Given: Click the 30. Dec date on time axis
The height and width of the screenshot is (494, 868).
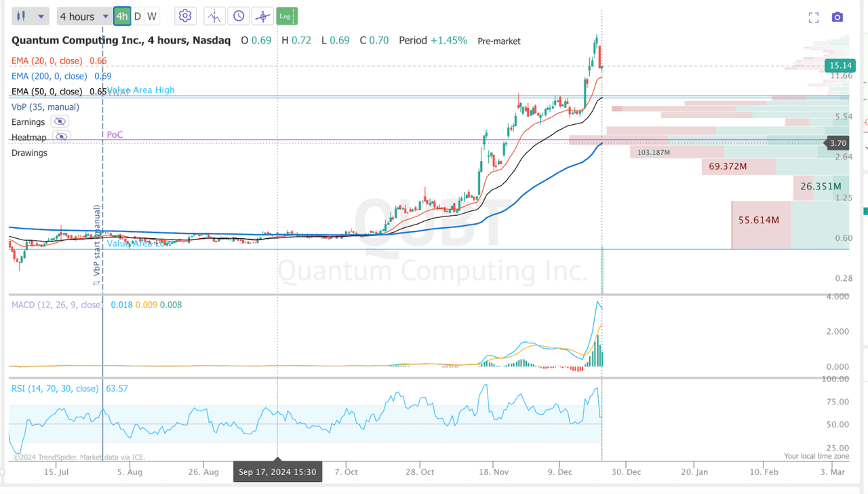Looking at the screenshot, I should pos(627,472).
